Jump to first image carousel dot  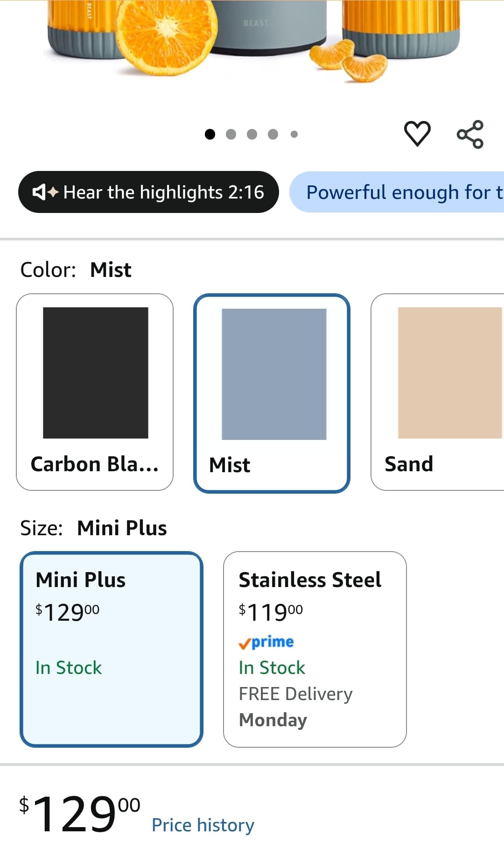coord(210,135)
